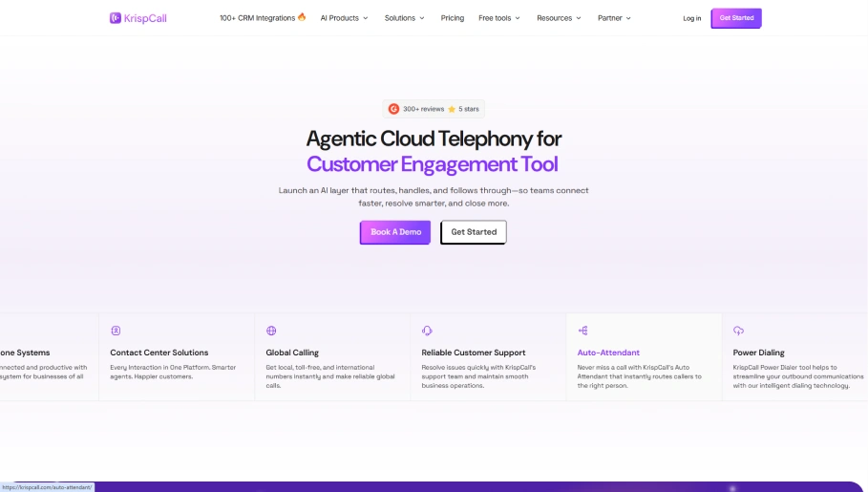
Task: Go to the Pricing page
Action: (453, 18)
